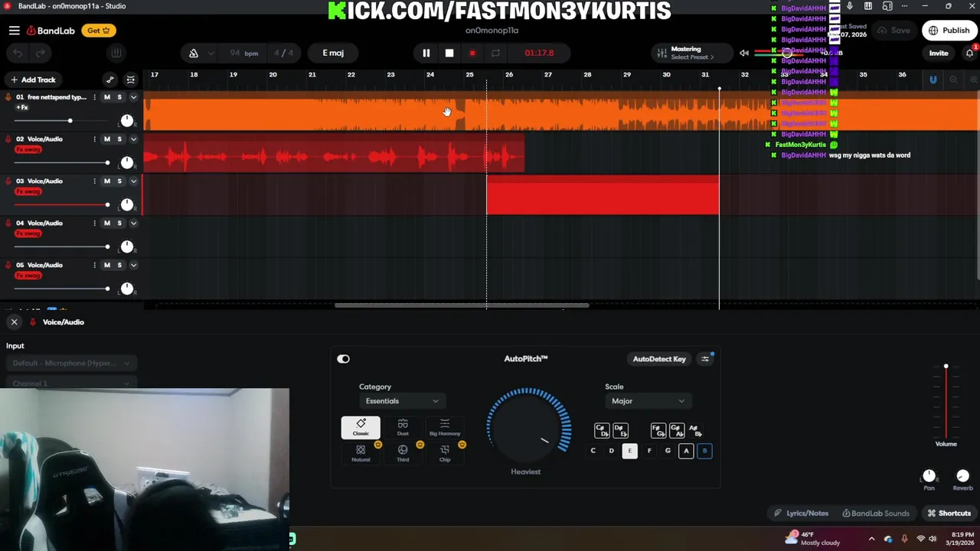Click the 94 bpm tempo field

click(x=243, y=53)
